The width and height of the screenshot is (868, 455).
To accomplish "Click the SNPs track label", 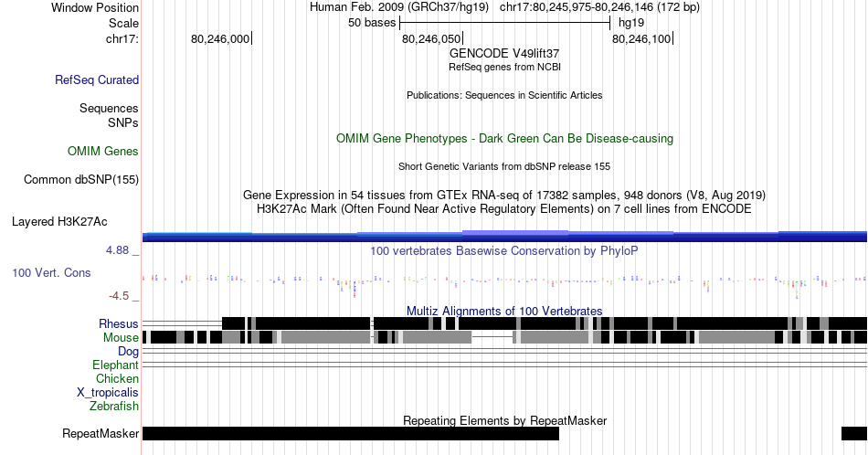I will coord(123,122).
